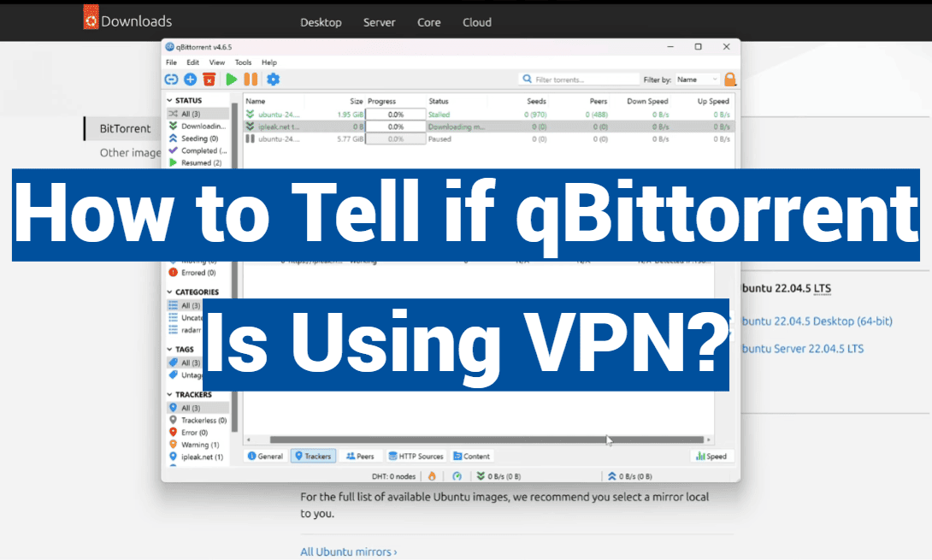Collapse the STATUS section in the sidebar
The height and width of the screenshot is (560, 932).
[171, 100]
